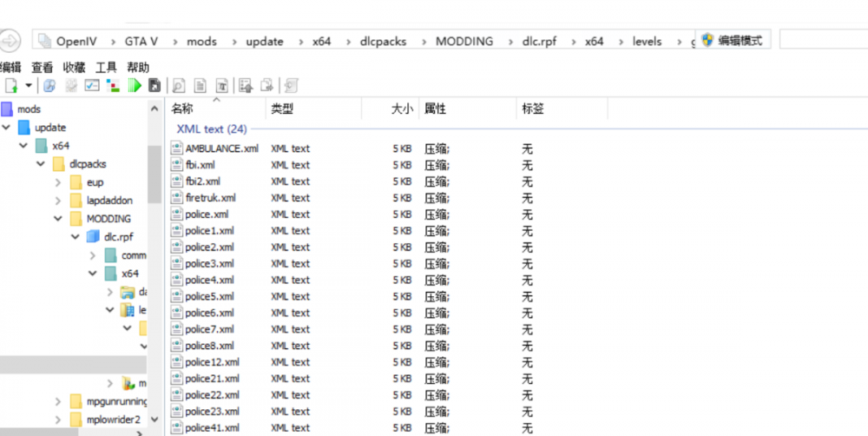
Task: Click the red-green blocks toolbar icon
Action: [113, 85]
